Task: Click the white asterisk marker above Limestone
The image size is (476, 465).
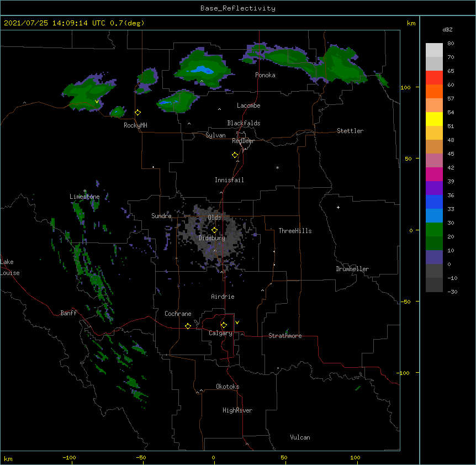Action: click(x=84, y=191)
